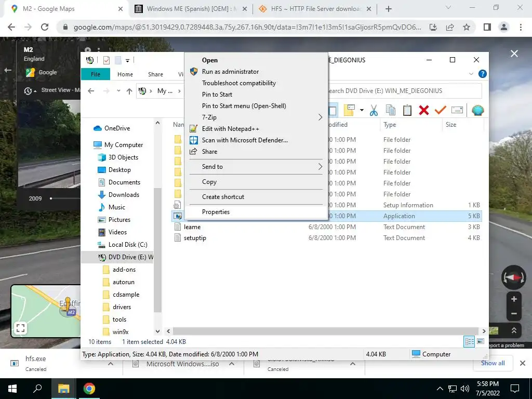Open Properties from context menu

point(256,212)
